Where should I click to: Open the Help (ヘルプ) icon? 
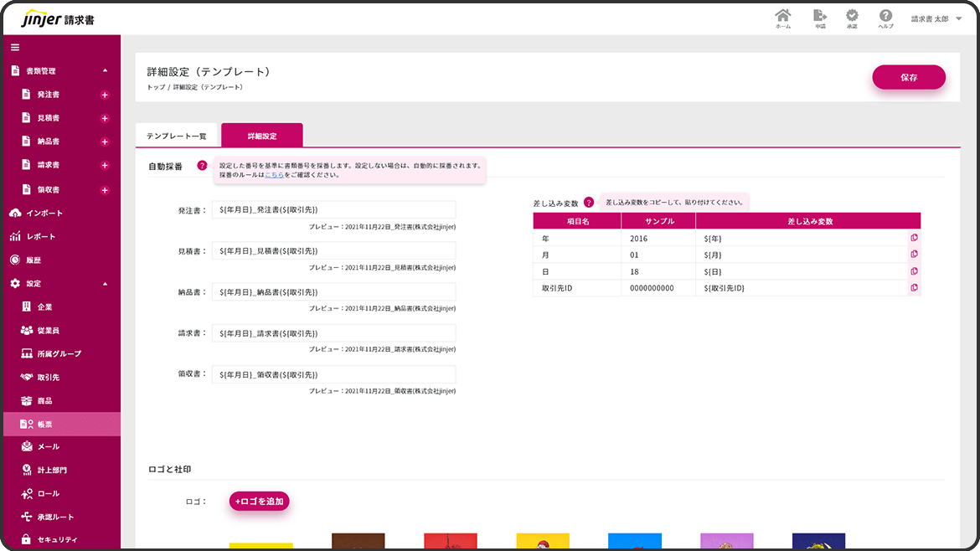885,18
